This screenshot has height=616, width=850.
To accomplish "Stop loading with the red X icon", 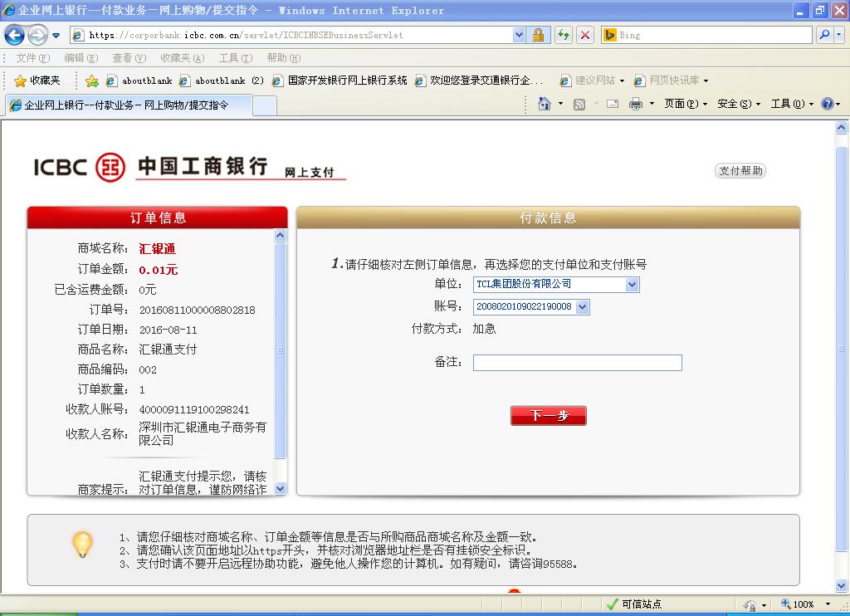I will click(585, 35).
